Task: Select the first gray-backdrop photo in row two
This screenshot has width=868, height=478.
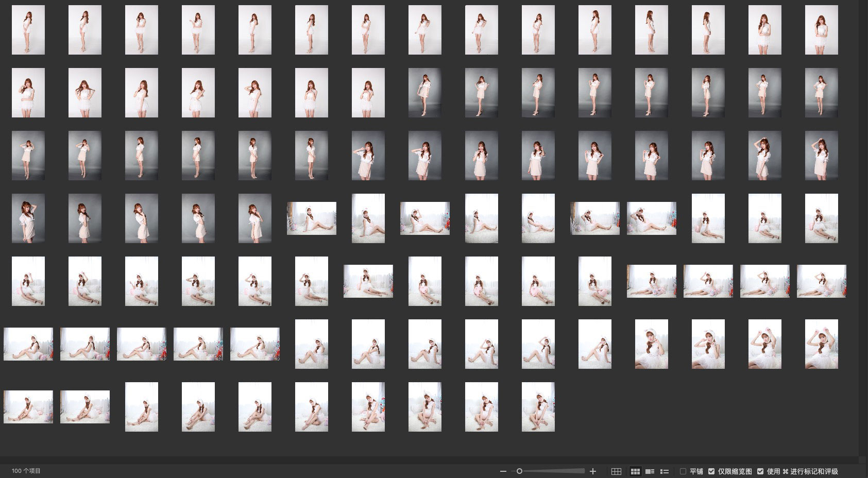Action: pos(424,93)
